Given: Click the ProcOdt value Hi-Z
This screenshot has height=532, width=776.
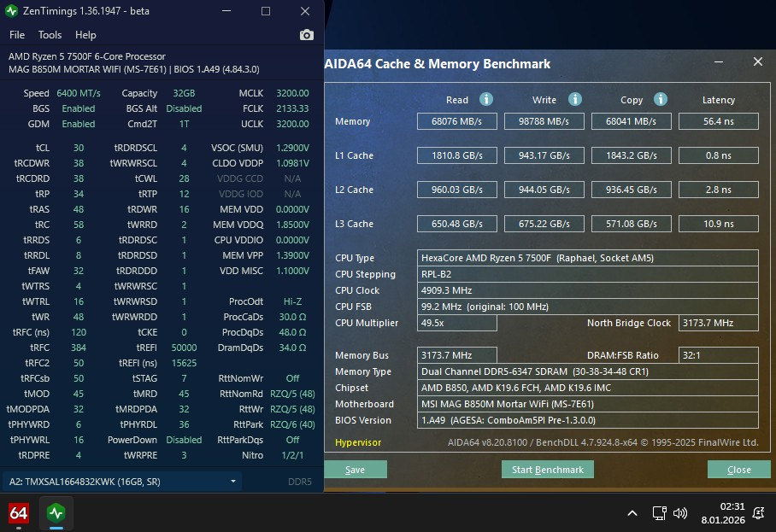Looking at the screenshot, I should 292,301.
